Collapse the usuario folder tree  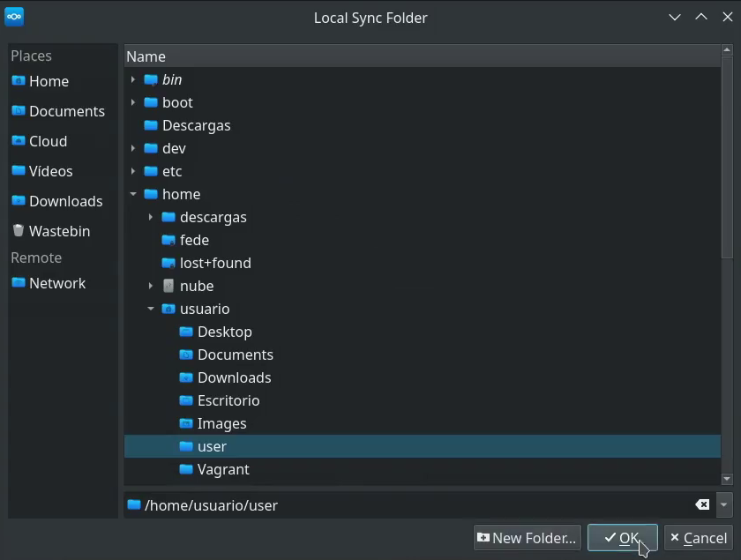[151, 309]
